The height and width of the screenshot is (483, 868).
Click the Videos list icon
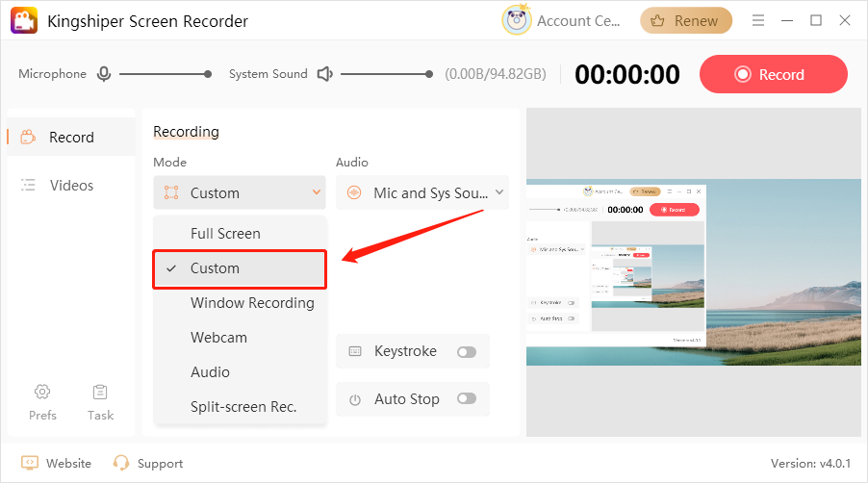coord(28,185)
